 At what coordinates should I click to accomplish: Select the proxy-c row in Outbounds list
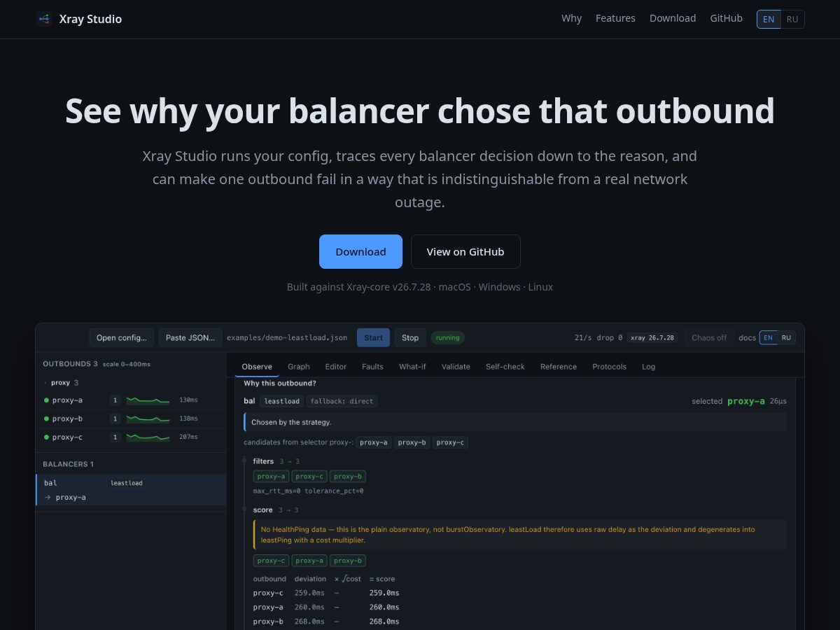pyautogui.click(x=130, y=437)
